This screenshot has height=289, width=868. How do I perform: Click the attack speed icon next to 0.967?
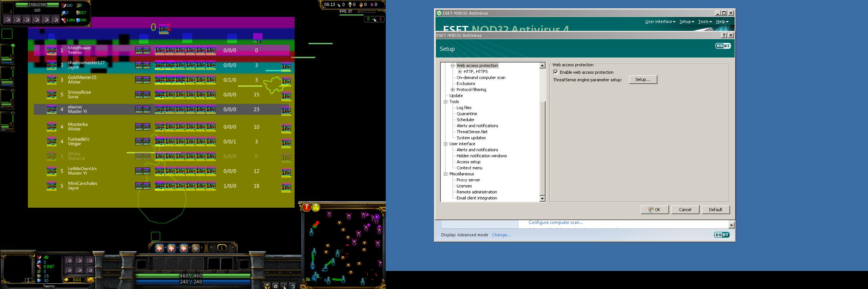(x=39, y=266)
